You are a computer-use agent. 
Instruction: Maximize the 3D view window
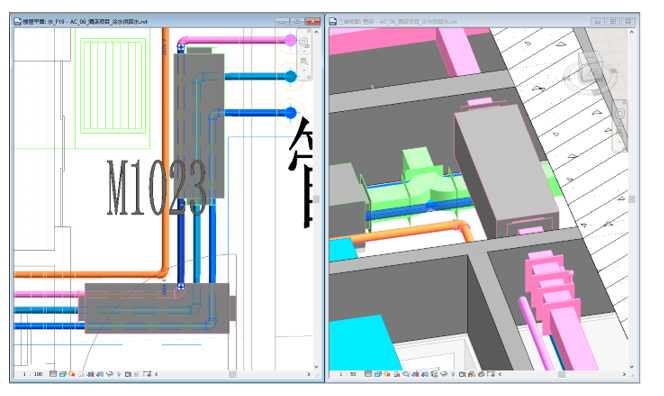[613, 21]
